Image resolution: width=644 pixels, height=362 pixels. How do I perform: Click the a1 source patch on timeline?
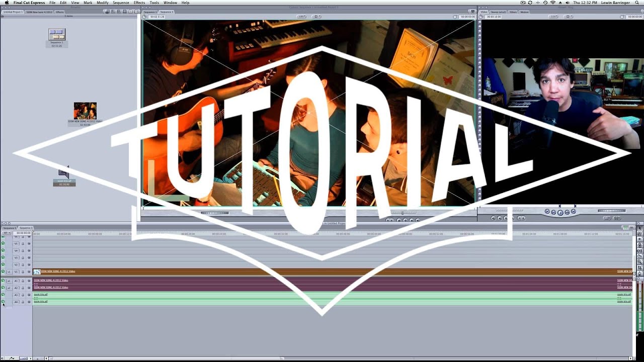(9, 281)
